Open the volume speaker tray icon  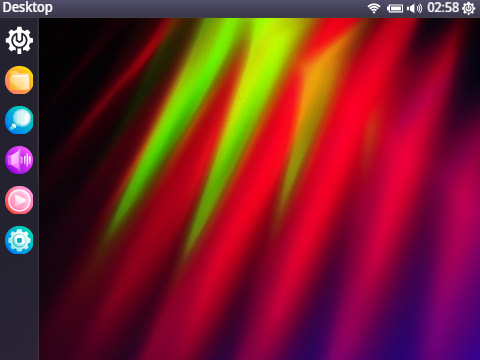tap(414, 8)
